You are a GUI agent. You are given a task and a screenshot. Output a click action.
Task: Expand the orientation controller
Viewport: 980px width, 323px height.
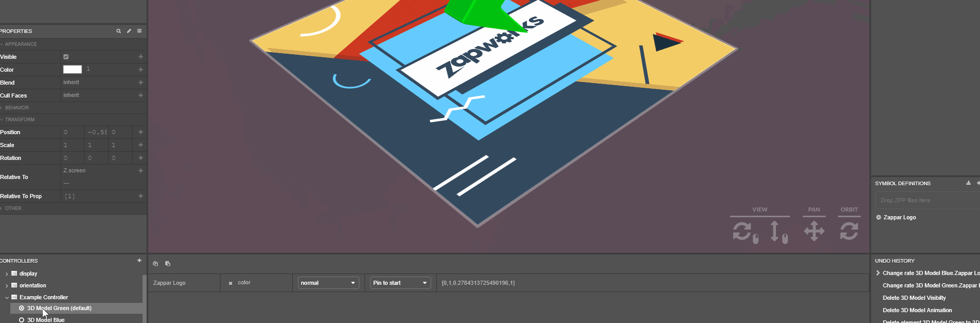tap(7, 285)
